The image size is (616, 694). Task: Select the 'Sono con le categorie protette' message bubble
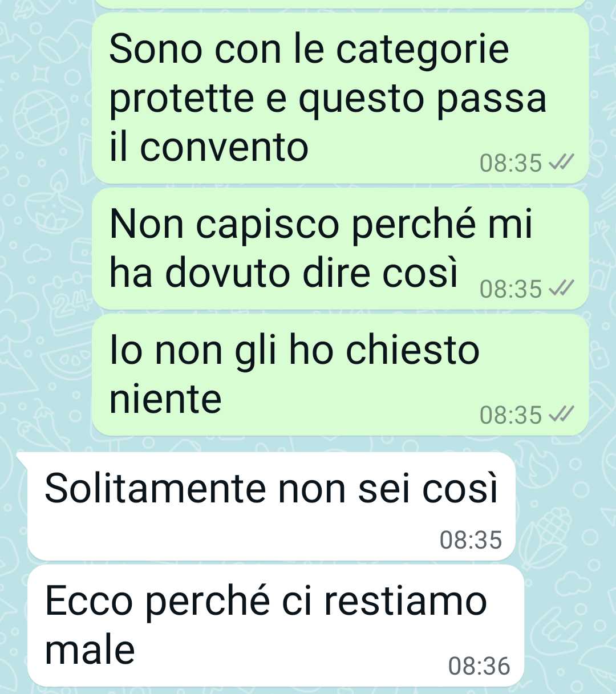click(341, 98)
